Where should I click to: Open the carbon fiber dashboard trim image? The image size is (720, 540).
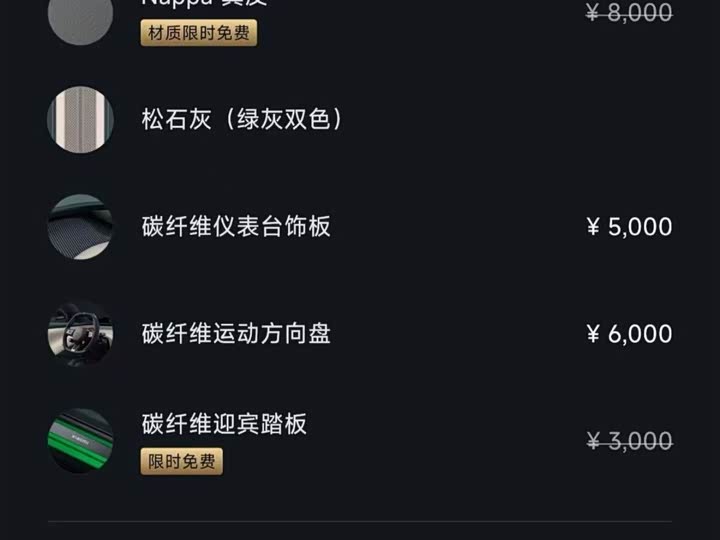[80, 227]
